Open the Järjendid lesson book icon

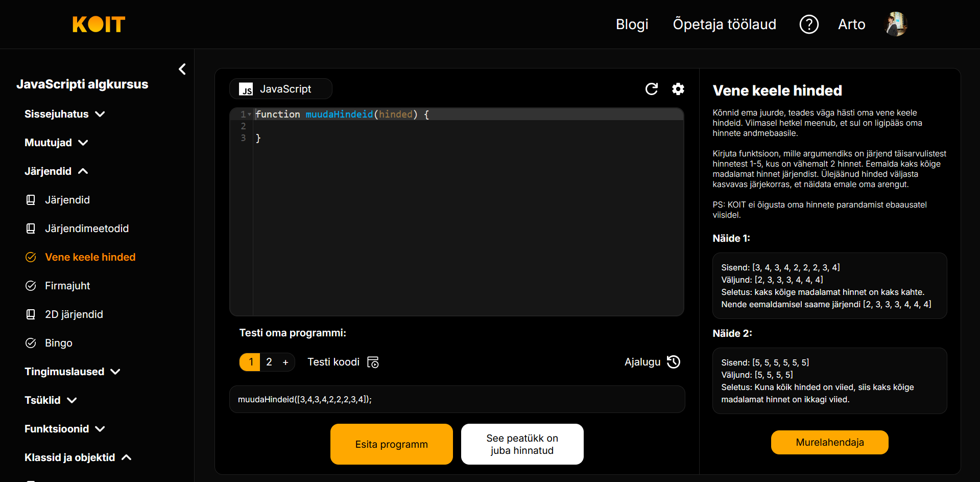(x=31, y=200)
